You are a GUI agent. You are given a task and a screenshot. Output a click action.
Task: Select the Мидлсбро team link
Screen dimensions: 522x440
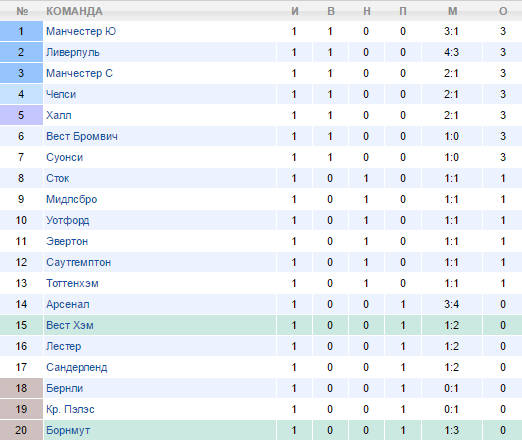[72, 199]
